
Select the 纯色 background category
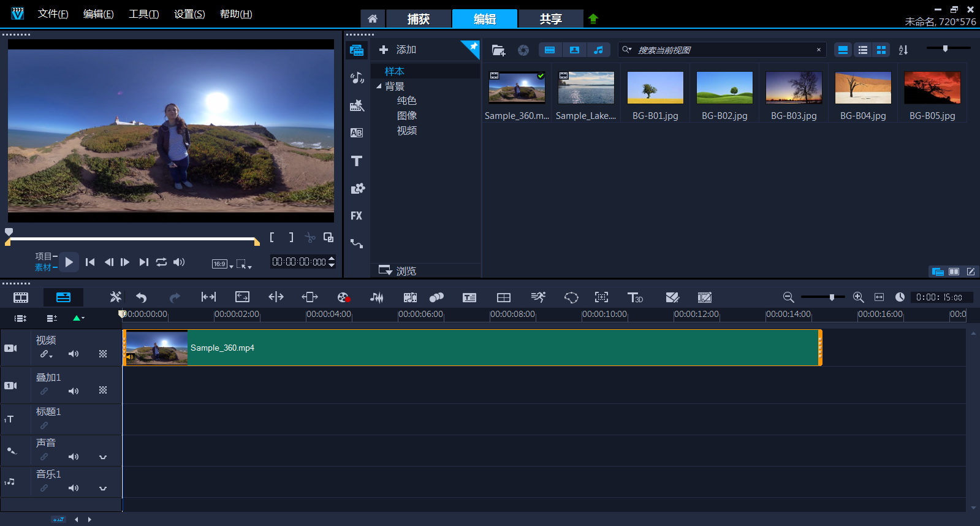tap(407, 101)
